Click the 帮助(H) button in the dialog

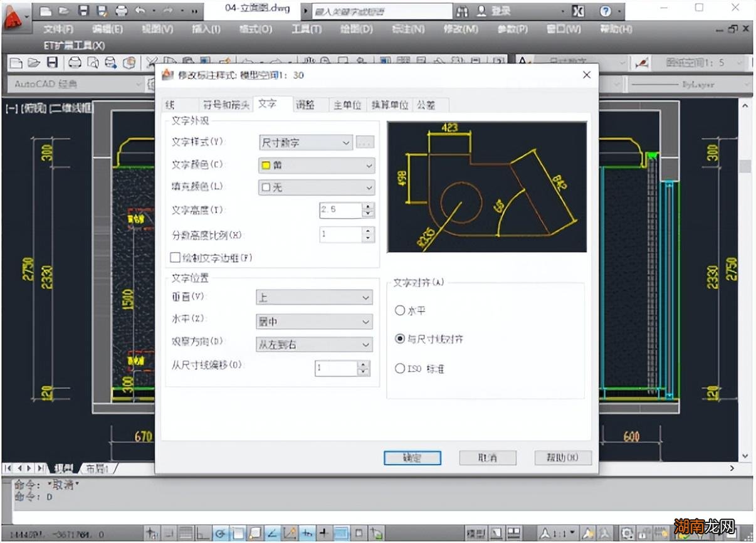tap(562, 458)
